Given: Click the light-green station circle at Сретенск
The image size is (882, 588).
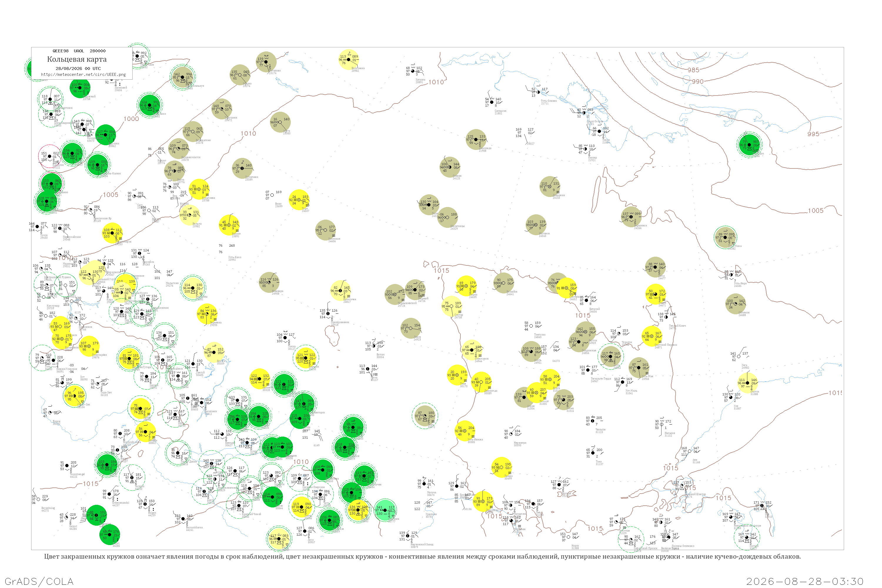Looking at the screenshot, I should (385, 510).
